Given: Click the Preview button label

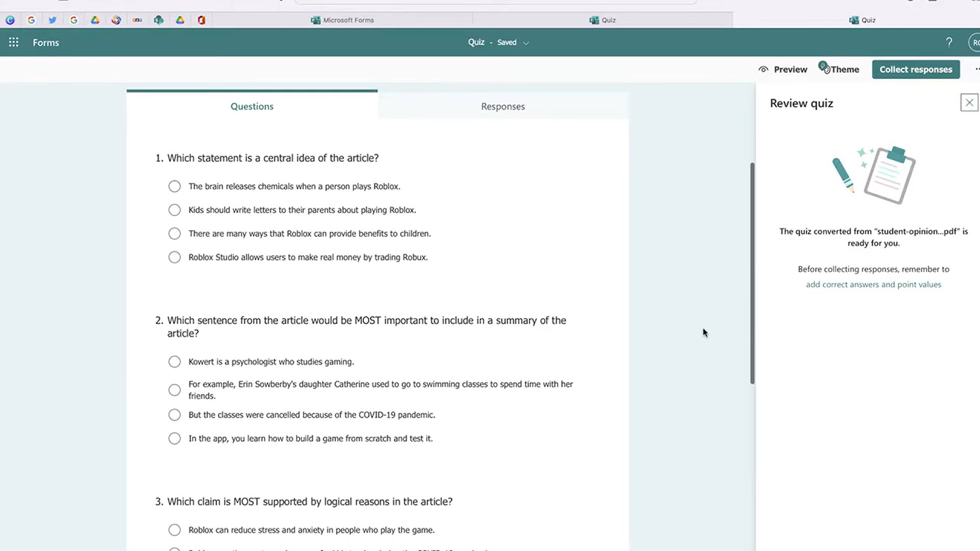Looking at the screenshot, I should point(791,69).
